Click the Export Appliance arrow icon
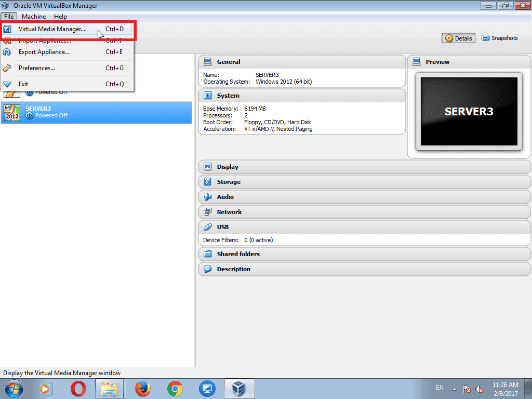 click(x=7, y=52)
